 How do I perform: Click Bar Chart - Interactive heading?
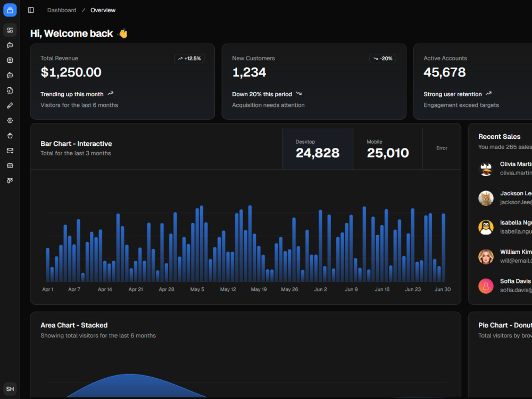click(76, 144)
